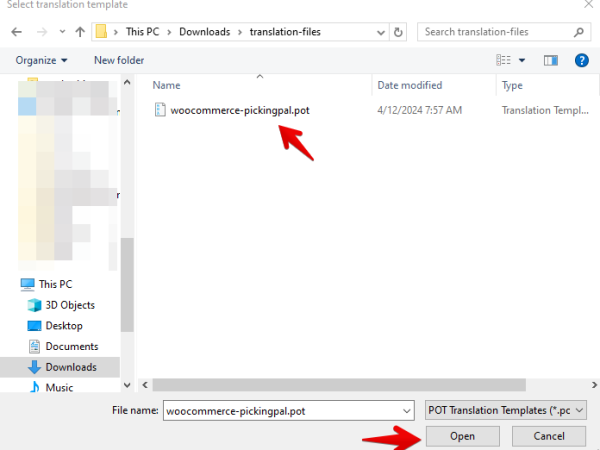Click the Up one level arrow
Image resolution: width=600 pixels, height=450 pixels.
(x=79, y=32)
